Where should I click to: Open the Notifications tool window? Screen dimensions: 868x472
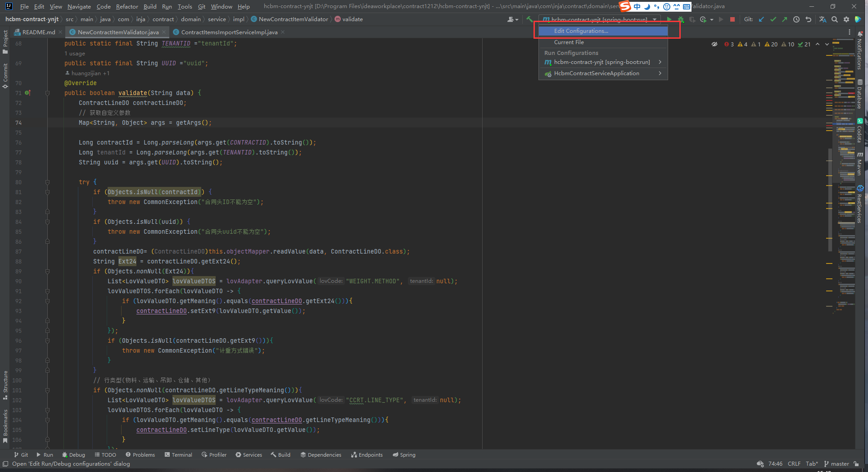coord(860,50)
